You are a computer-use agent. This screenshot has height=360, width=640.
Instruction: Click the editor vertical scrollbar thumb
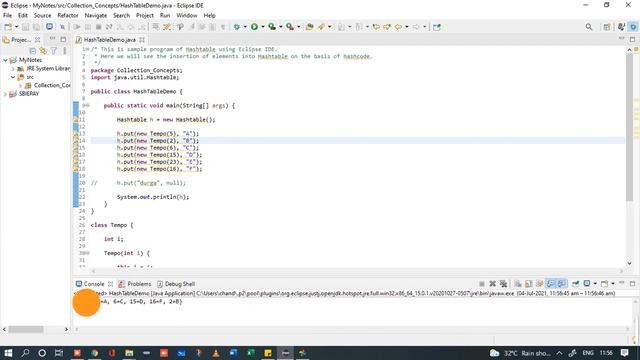tap(629, 127)
